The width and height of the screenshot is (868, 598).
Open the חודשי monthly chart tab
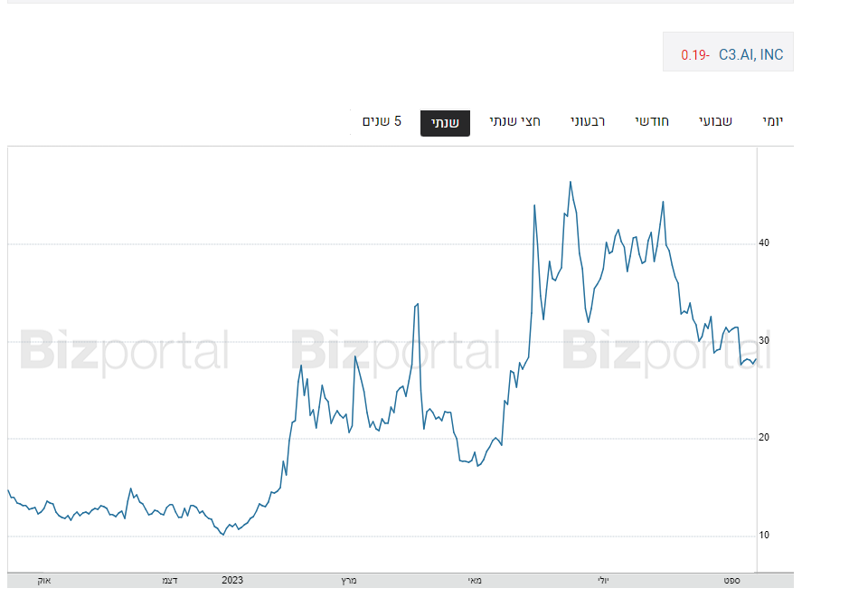pos(652,121)
